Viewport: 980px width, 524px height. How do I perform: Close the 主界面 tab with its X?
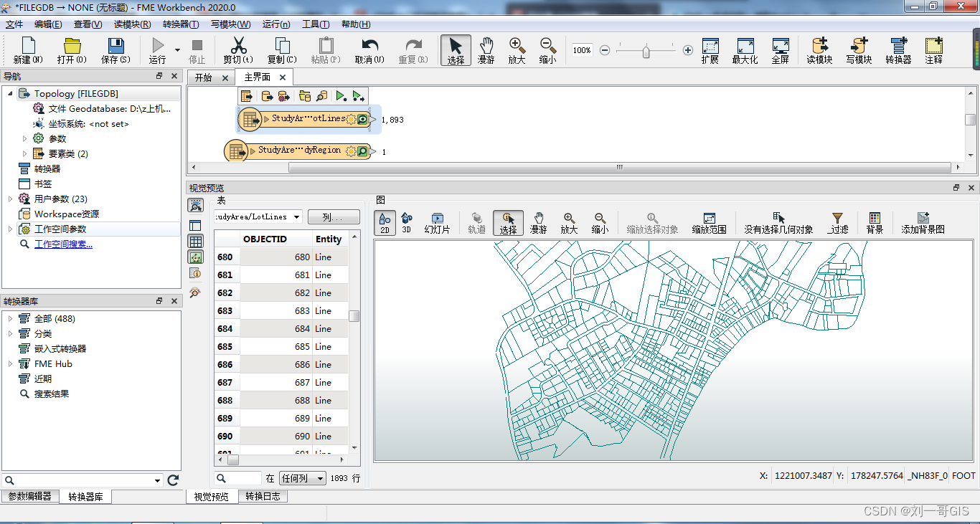point(283,77)
